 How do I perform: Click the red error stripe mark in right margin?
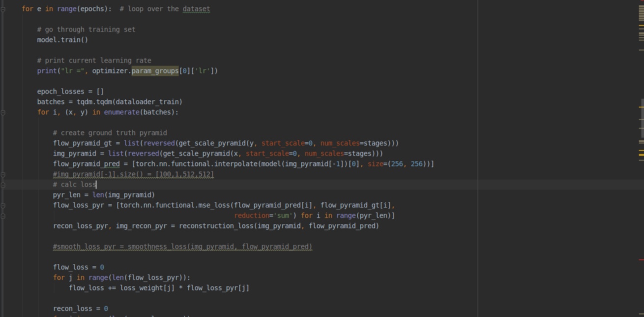[x=641, y=259]
